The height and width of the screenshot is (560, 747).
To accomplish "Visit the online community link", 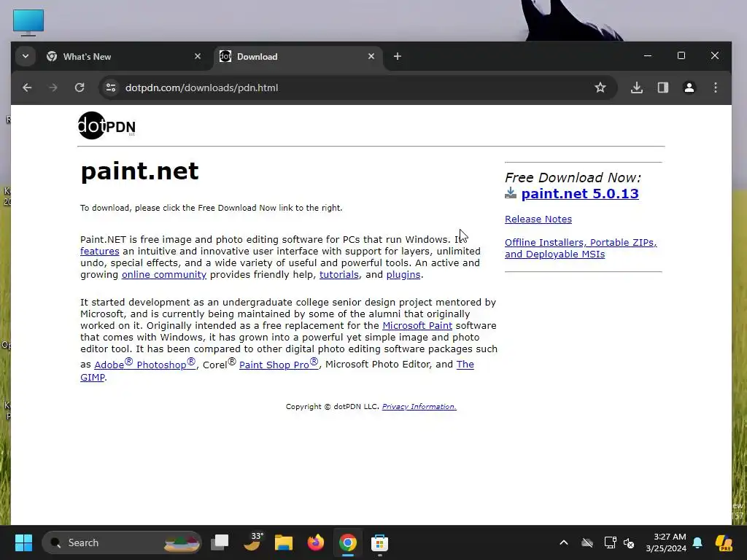I will coord(164,275).
